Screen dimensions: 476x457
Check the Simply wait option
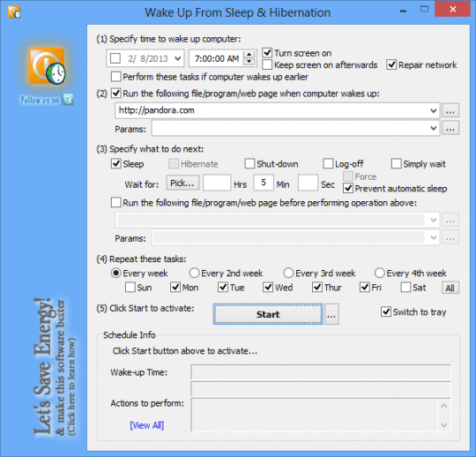click(396, 163)
